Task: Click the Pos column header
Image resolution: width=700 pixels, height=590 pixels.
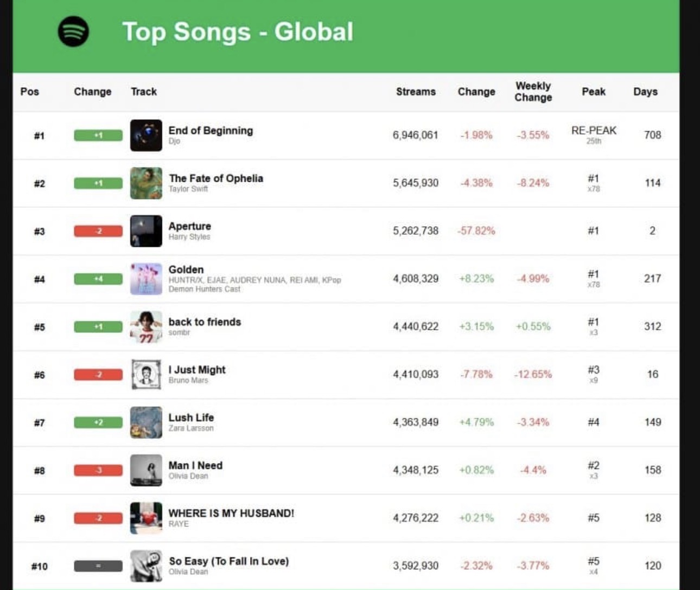Action: pos(30,92)
